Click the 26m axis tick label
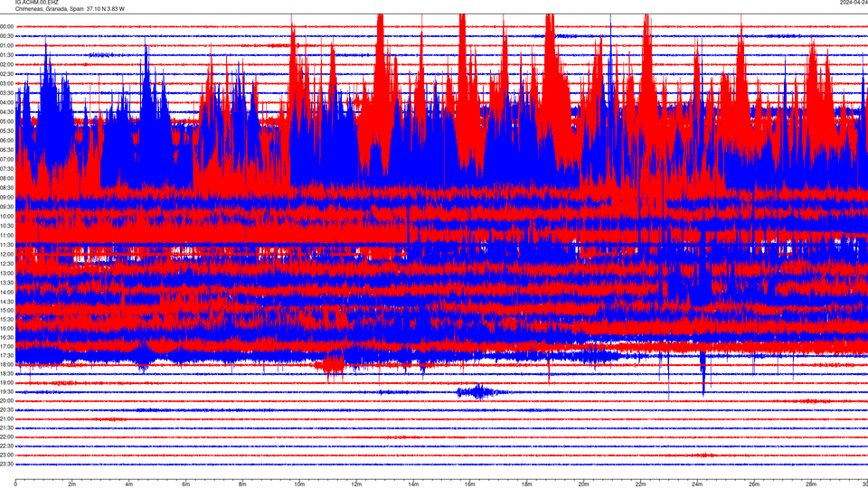Viewport: 868px width, 488px height. (754, 484)
